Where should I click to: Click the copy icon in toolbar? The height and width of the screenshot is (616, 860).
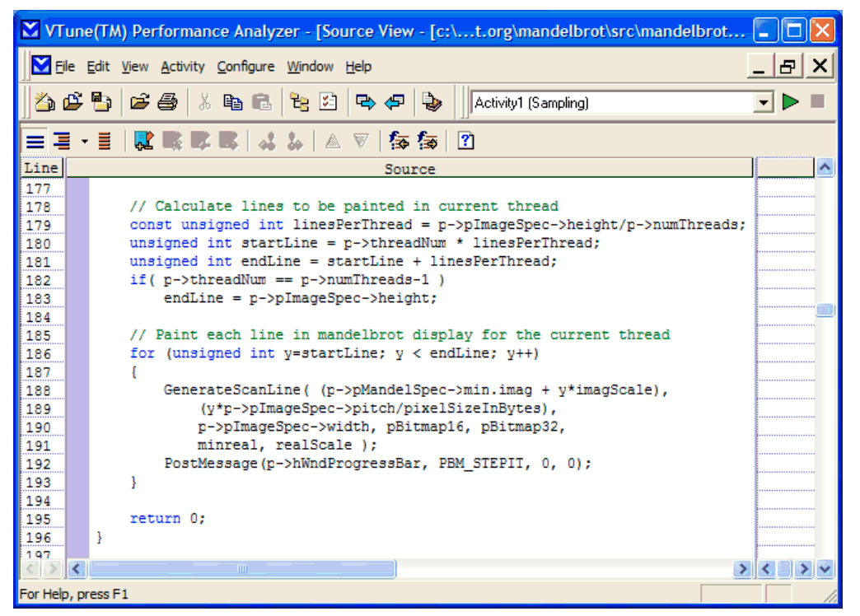[x=233, y=103]
